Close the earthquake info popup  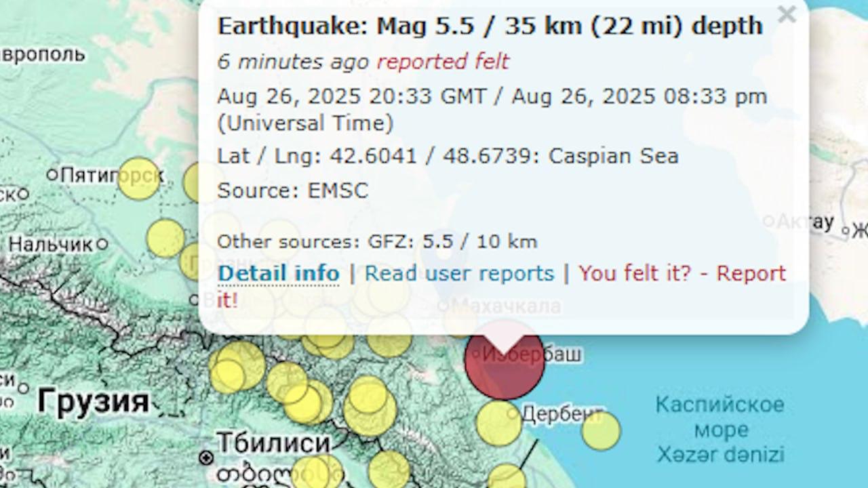[x=786, y=14]
